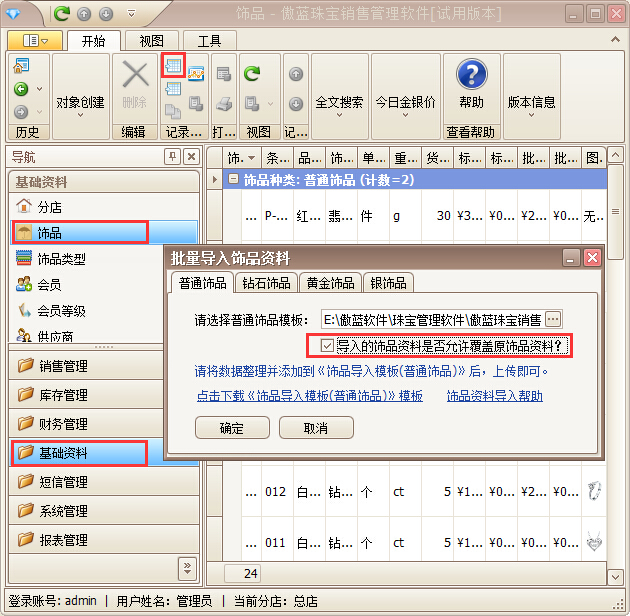Select 会员 in the navigation list
The width and height of the screenshot is (630, 616).
coord(49,285)
